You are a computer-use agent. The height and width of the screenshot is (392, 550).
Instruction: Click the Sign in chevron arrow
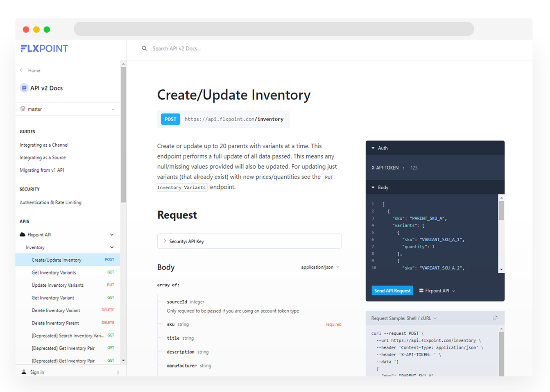[x=118, y=372]
